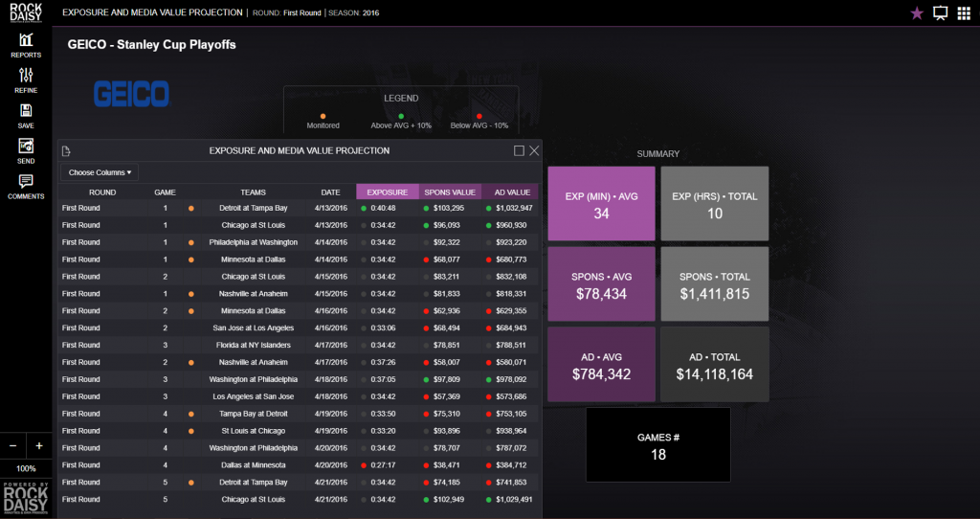
Task: Select the EXP (MIN) AVG summary tile
Action: click(x=601, y=204)
